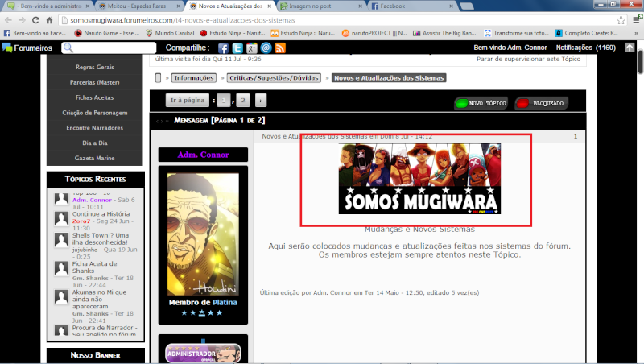Click 'Novos e Atualizações dos Sistemas' breadcrumb

(389, 77)
